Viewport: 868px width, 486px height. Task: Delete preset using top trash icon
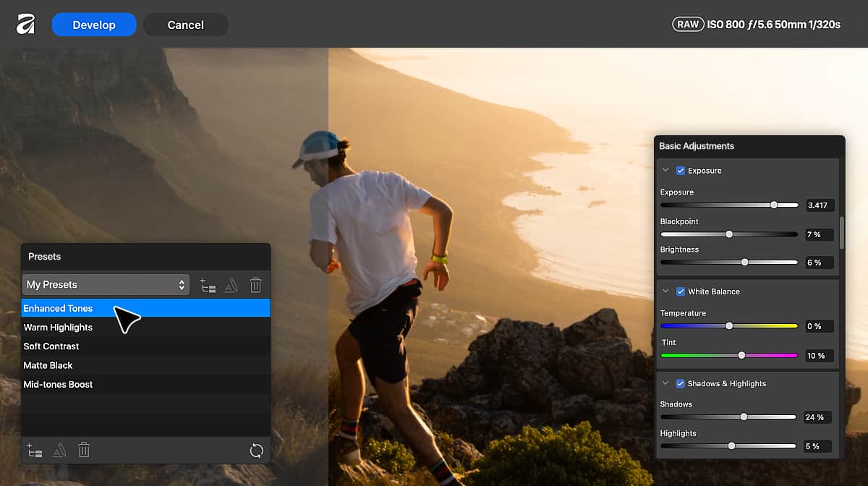coord(255,285)
